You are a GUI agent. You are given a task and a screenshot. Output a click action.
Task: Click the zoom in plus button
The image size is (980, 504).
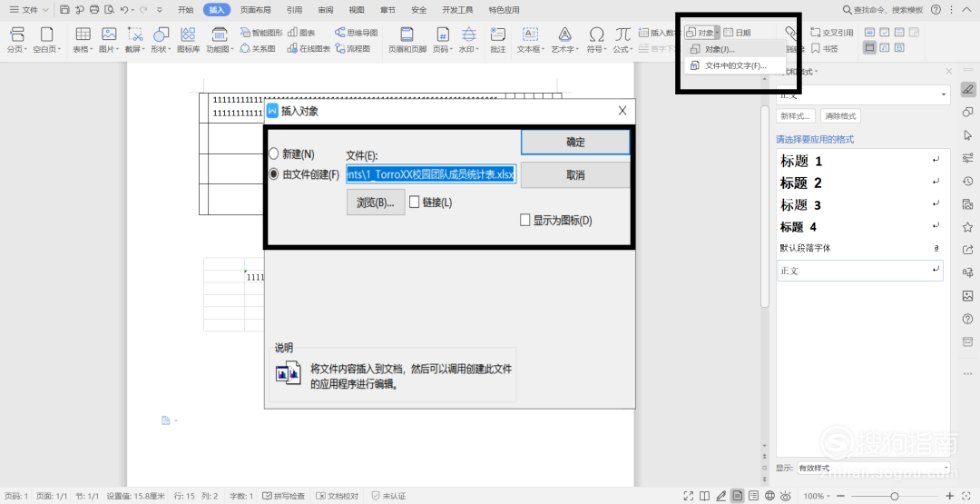tap(950, 496)
